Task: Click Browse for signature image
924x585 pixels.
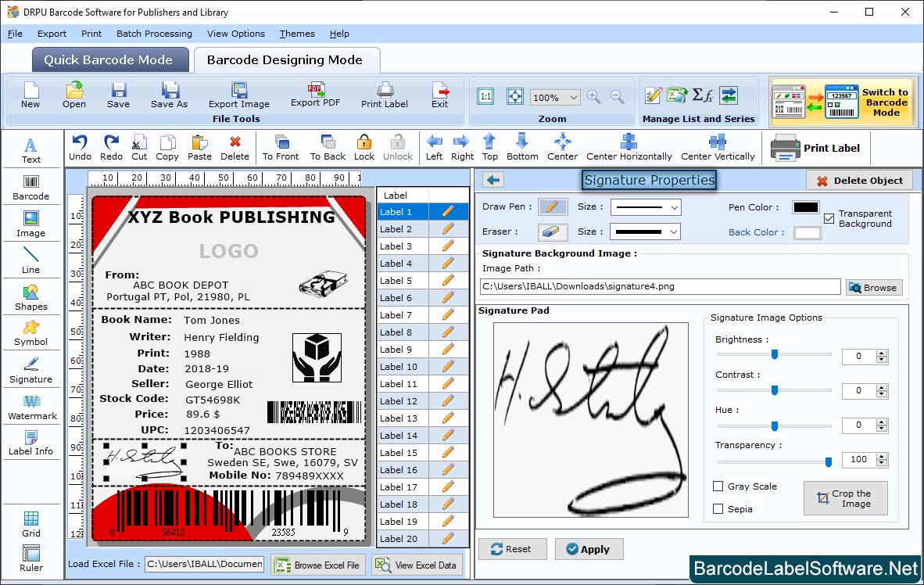Action: pos(873,287)
